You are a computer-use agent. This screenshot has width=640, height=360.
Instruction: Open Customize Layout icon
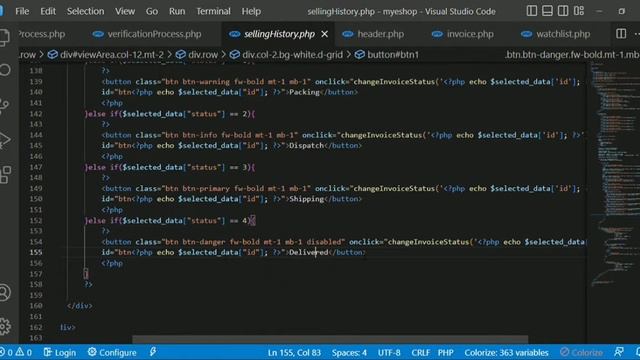(x=579, y=11)
